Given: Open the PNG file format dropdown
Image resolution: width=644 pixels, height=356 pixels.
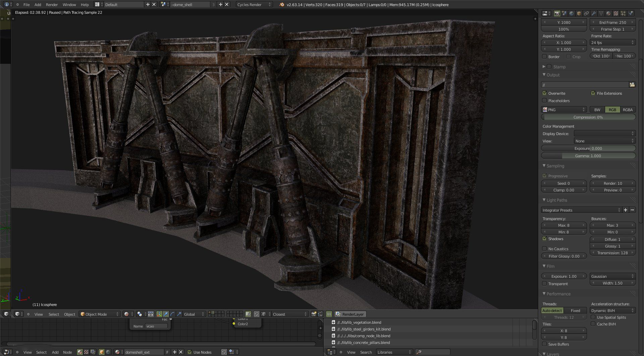Looking at the screenshot, I should pos(564,110).
